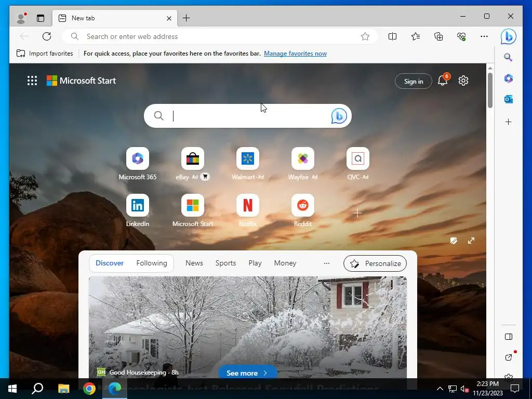This screenshot has height=399, width=532.
Task: Launch Chrome from the taskbar
Action: point(89,389)
